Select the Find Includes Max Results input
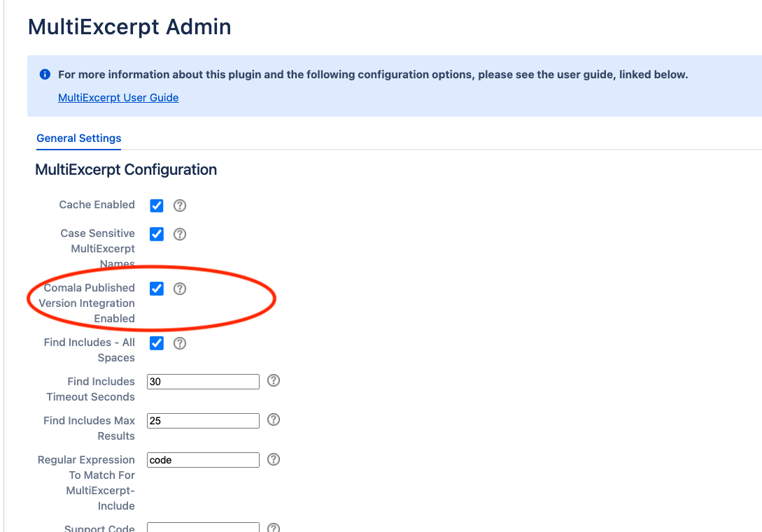This screenshot has height=532, width=762. [x=202, y=420]
